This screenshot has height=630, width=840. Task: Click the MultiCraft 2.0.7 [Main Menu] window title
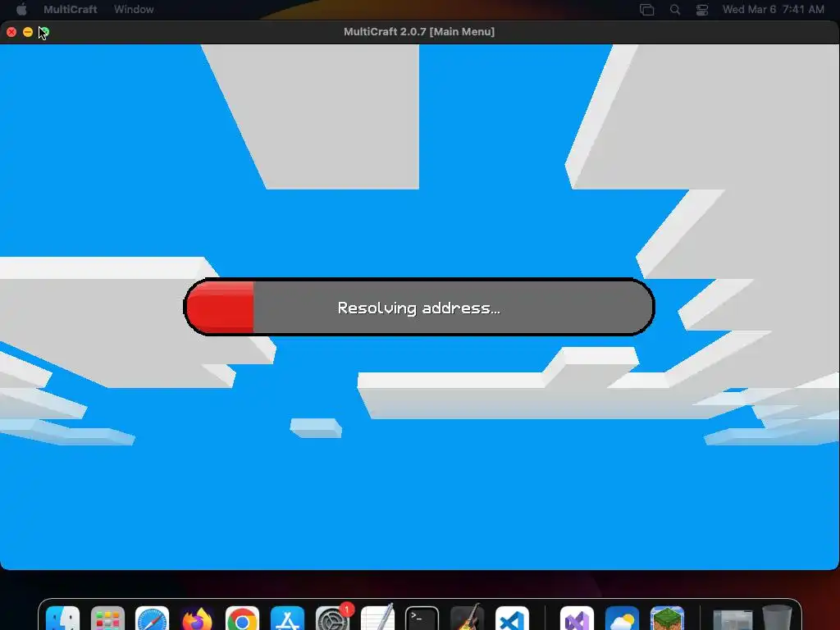tap(419, 32)
